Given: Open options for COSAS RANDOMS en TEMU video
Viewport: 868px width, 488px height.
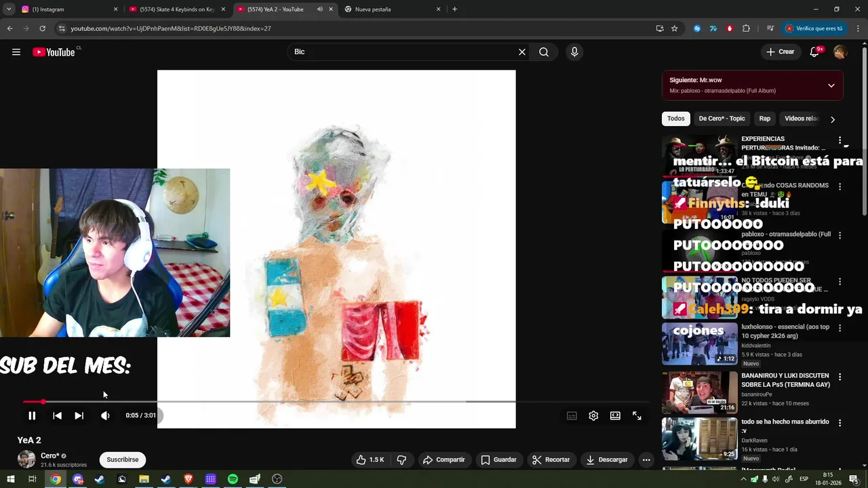Looking at the screenshot, I should pyautogui.click(x=840, y=186).
